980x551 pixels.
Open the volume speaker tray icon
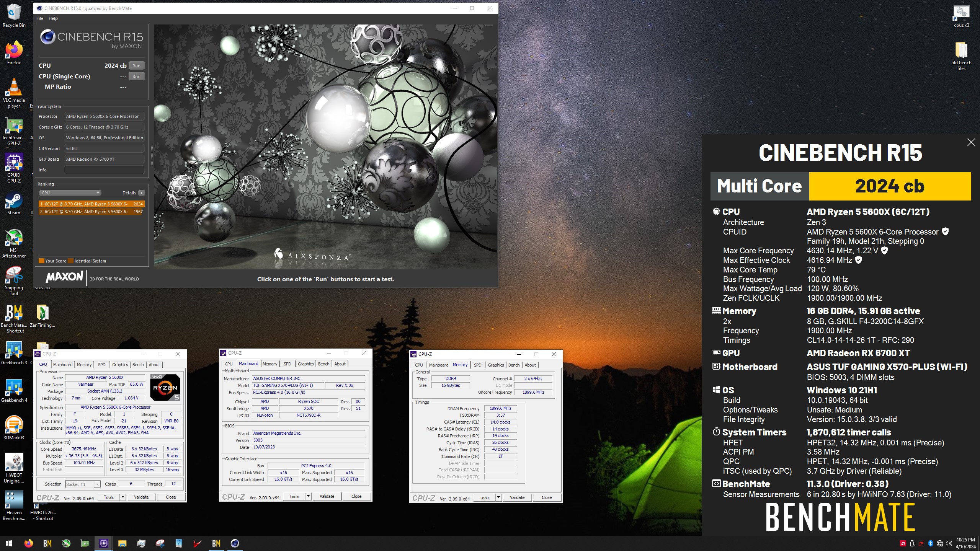click(949, 543)
